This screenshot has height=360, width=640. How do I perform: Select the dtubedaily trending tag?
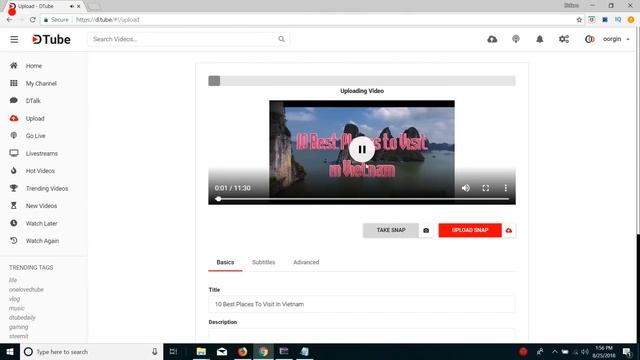(22, 318)
